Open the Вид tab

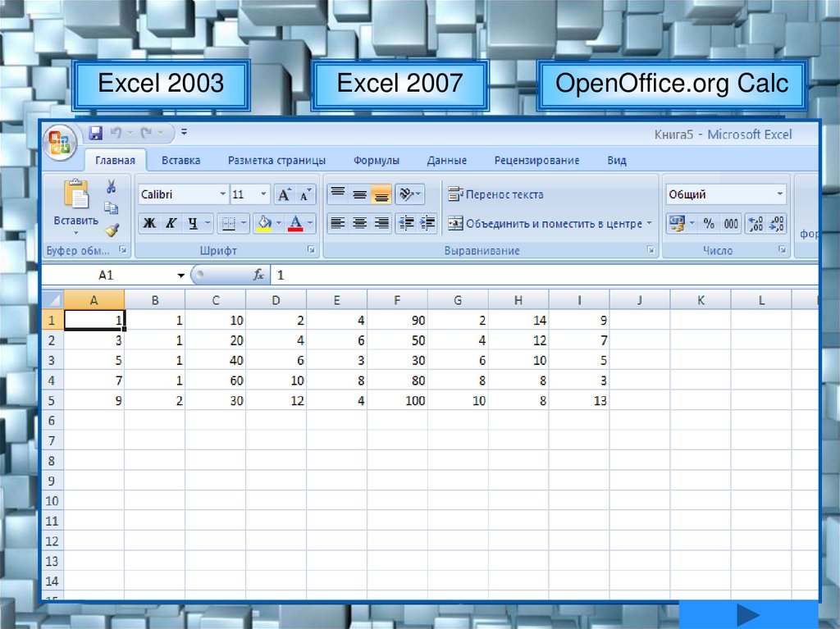click(x=617, y=160)
